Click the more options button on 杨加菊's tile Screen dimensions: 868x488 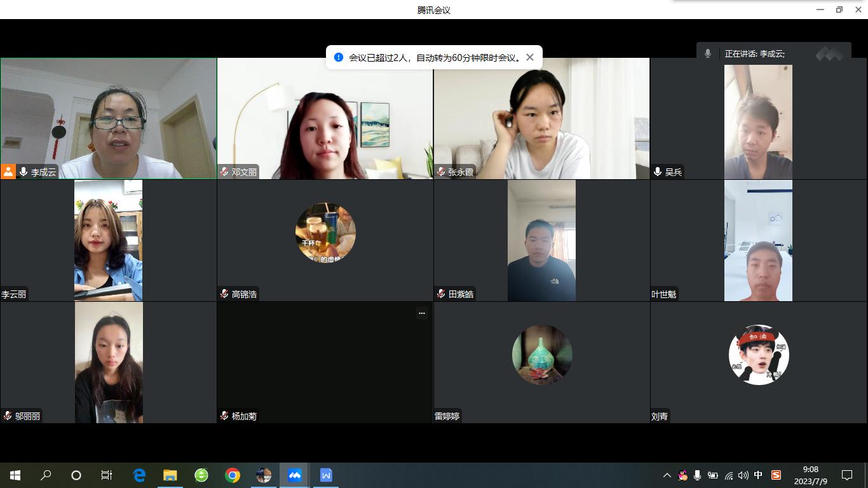pos(421,313)
